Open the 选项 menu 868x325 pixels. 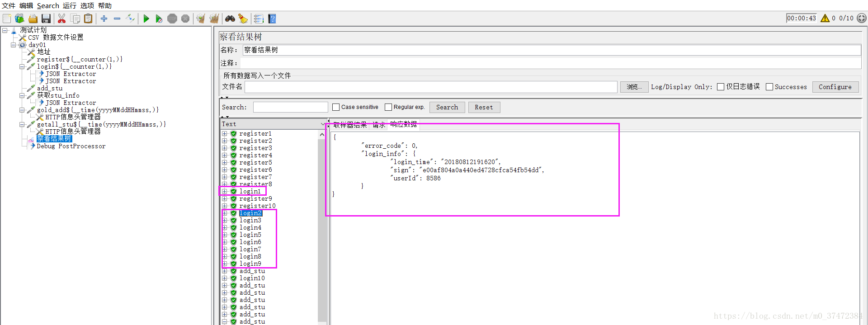pyautogui.click(x=87, y=5)
